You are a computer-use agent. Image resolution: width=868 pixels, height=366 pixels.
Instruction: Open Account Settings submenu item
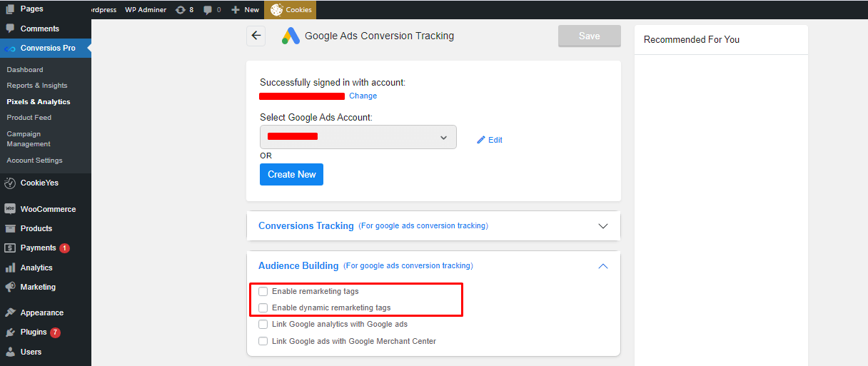tap(35, 161)
